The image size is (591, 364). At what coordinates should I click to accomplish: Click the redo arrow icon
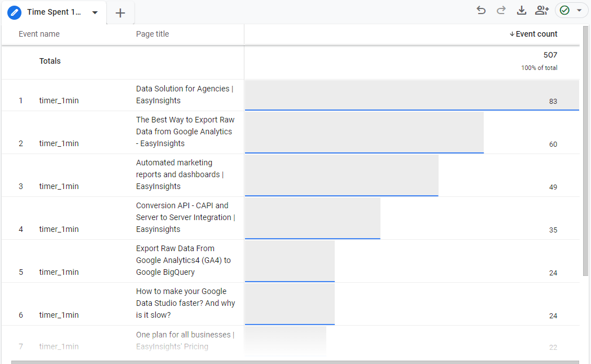(501, 10)
